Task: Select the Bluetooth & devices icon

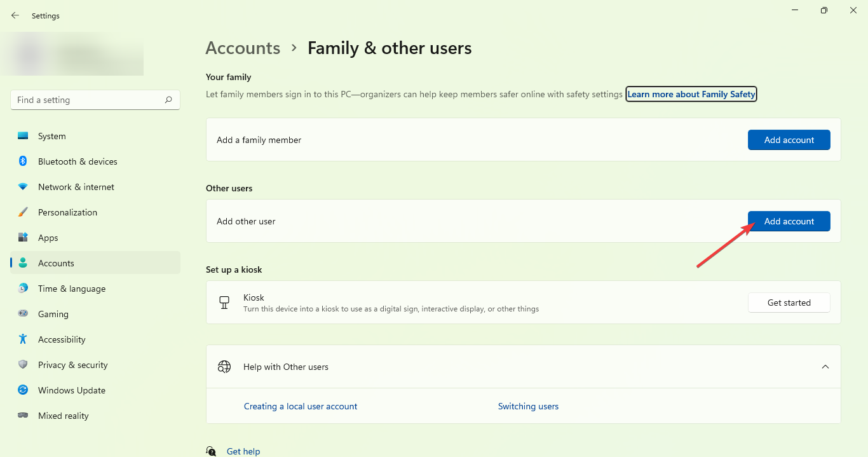Action: [23, 161]
